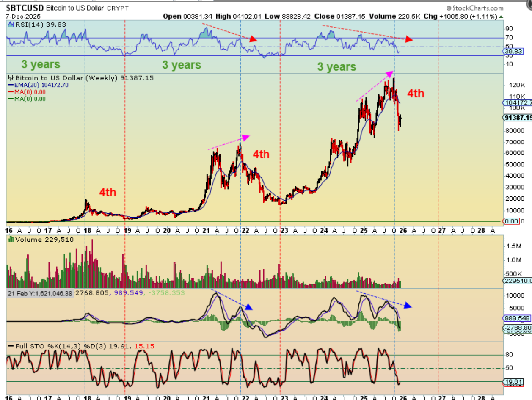This screenshot has height=400, width=532.
Task: Click the CRYPT exchange label
Action: 118,8
